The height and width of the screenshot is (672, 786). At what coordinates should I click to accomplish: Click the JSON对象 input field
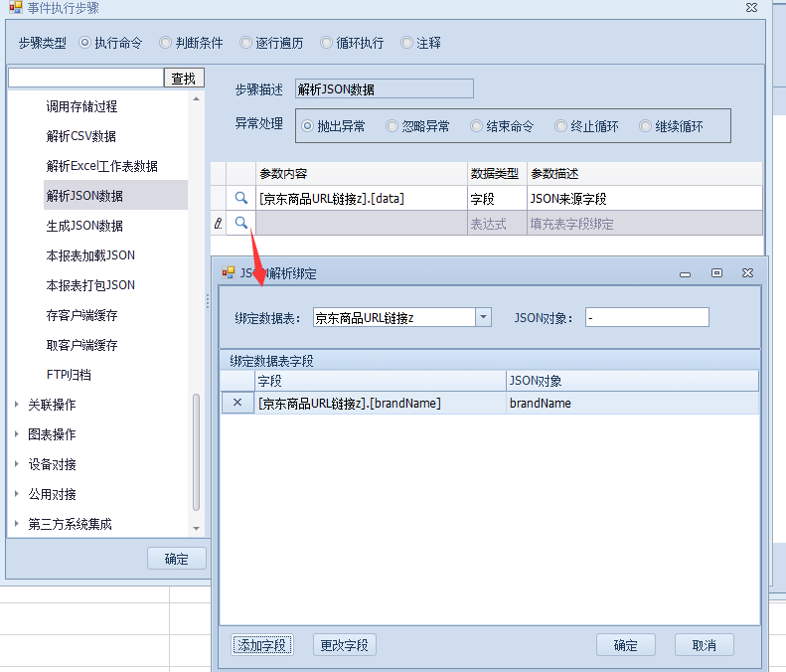(x=647, y=317)
